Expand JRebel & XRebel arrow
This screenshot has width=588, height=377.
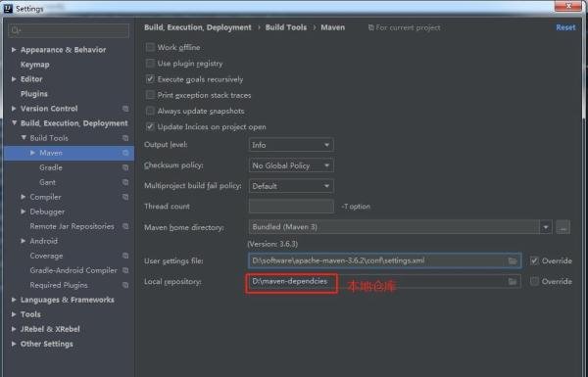[x=14, y=329]
